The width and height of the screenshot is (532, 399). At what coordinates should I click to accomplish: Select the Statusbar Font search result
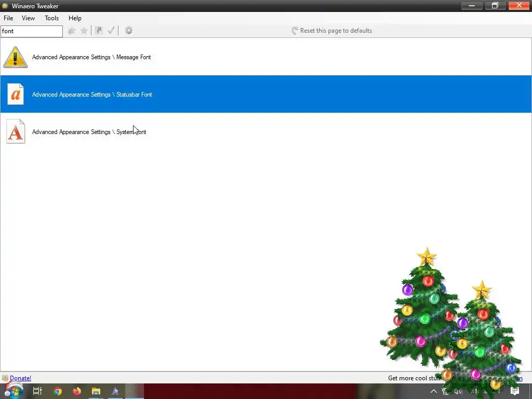[x=266, y=94]
